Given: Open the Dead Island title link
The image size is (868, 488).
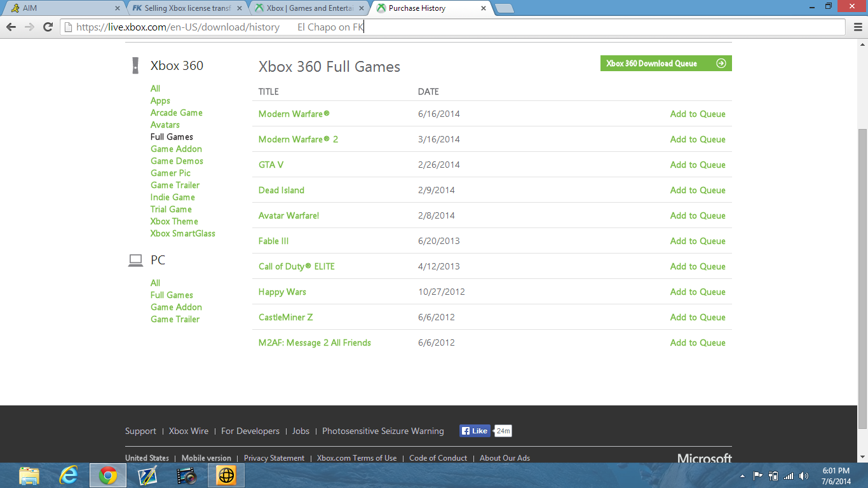Looking at the screenshot, I should [281, 190].
